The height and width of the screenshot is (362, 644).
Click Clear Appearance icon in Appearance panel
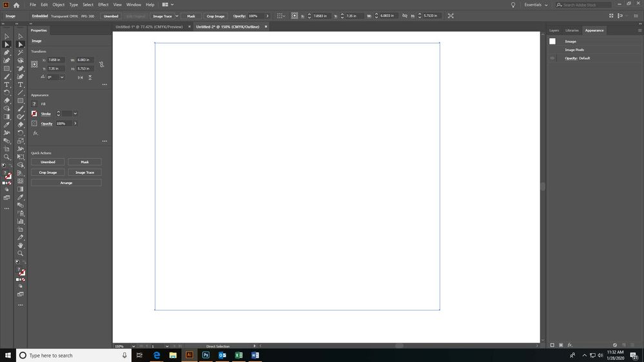615,345
